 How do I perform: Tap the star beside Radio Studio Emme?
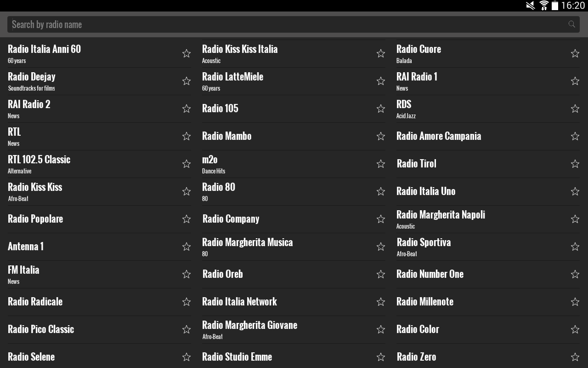381,357
